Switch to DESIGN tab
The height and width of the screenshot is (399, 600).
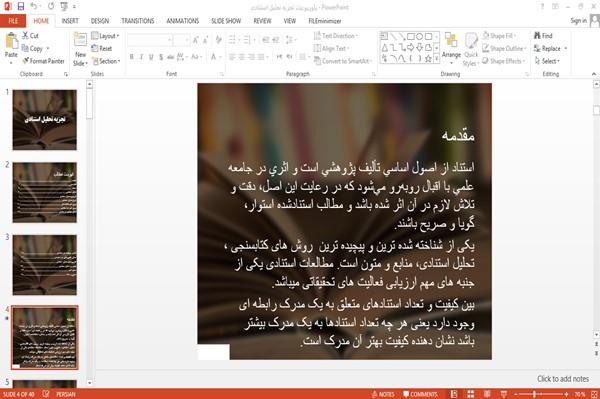[x=100, y=21]
